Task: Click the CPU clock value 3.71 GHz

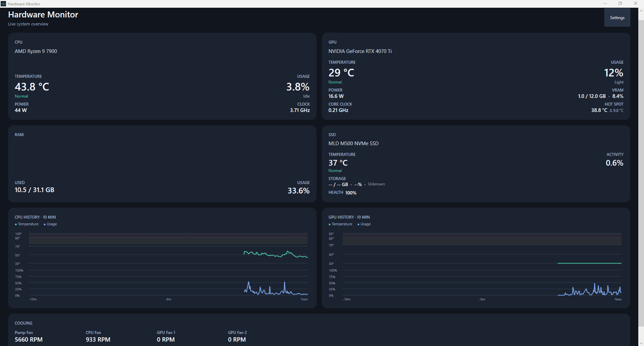Action: [x=300, y=110]
